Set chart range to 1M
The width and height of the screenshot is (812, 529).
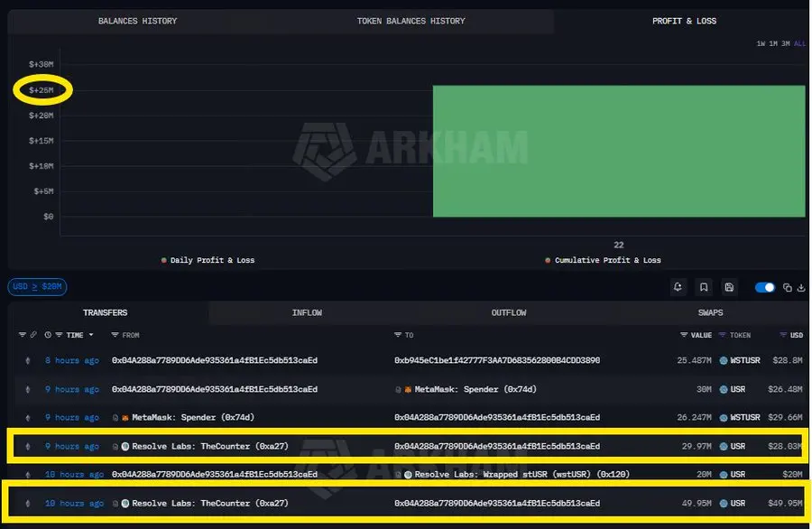click(773, 43)
